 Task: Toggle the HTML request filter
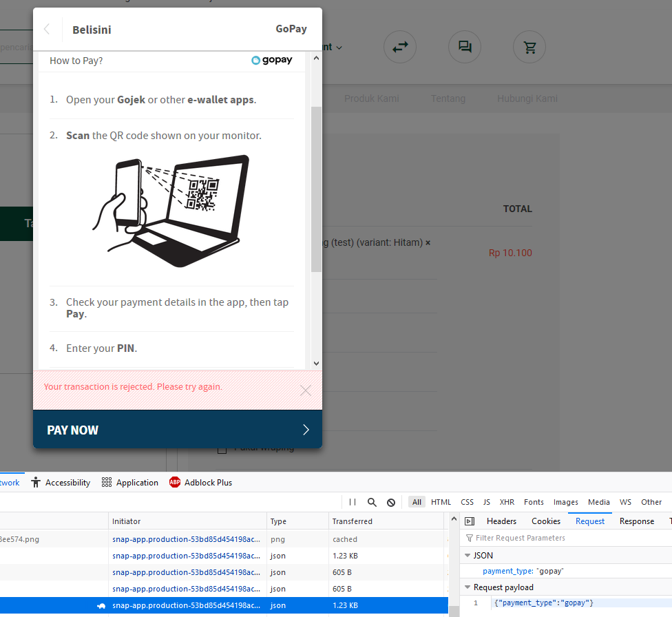[441, 502]
